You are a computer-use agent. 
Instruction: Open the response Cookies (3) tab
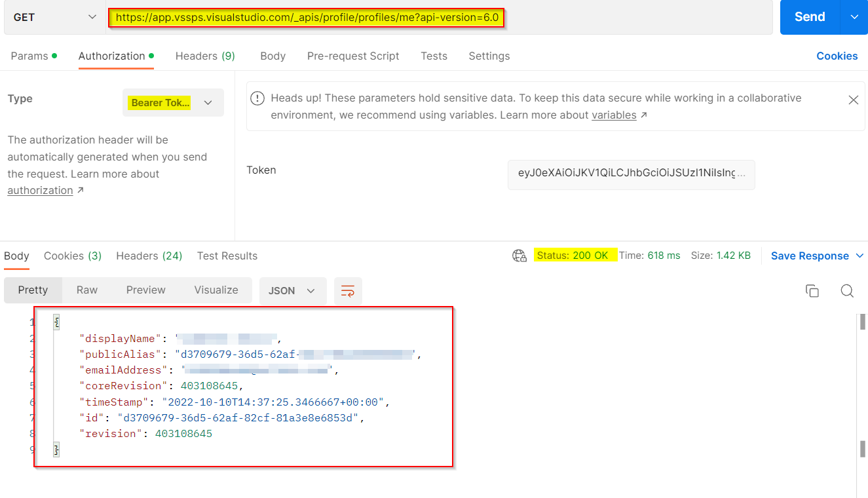pyautogui.click(x=73, y=256)
